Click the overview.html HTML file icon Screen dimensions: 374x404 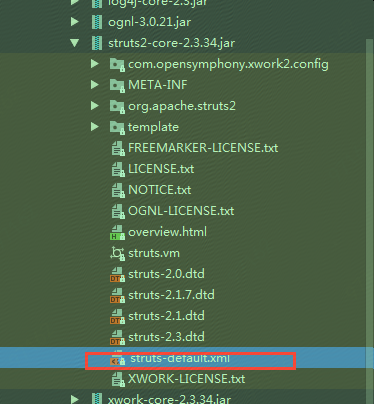click(x=117, y=232)
